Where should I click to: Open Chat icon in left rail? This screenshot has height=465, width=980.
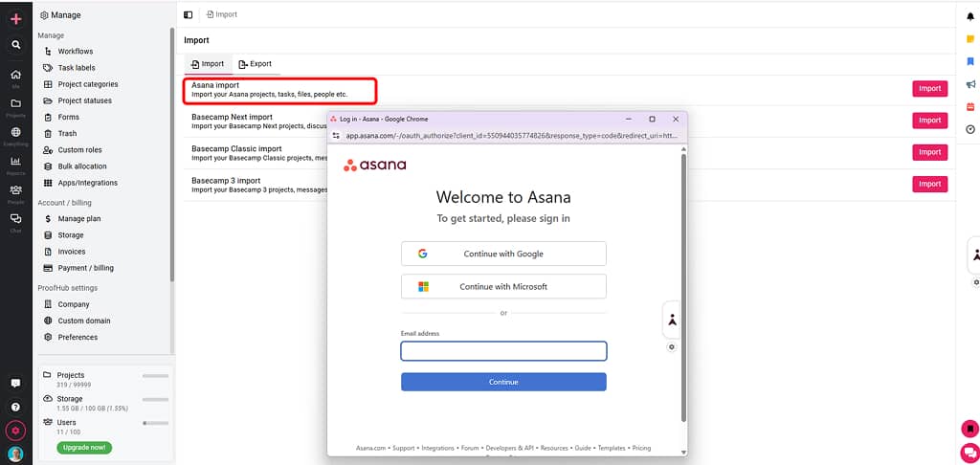tap(15, 218)
